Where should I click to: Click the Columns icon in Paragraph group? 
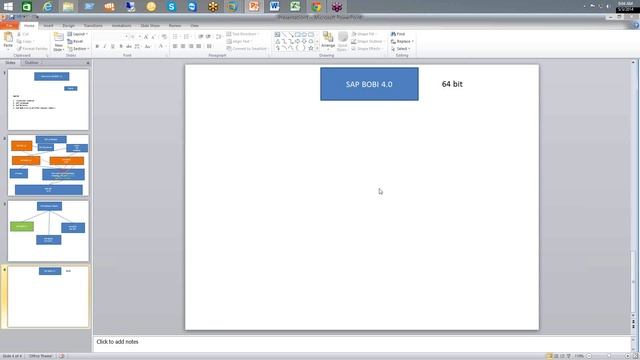(x=209, y=47)
